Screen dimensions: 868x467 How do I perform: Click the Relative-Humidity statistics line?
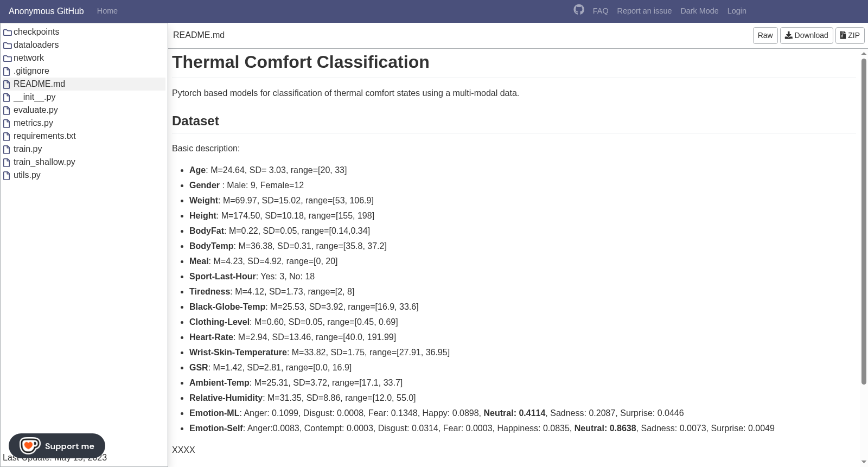[302, 398]
